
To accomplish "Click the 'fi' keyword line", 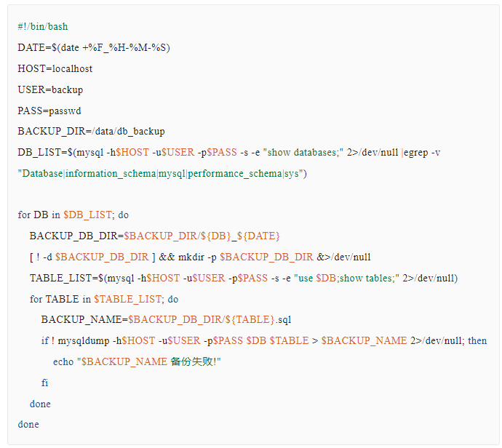I will [x=45, y=383].
